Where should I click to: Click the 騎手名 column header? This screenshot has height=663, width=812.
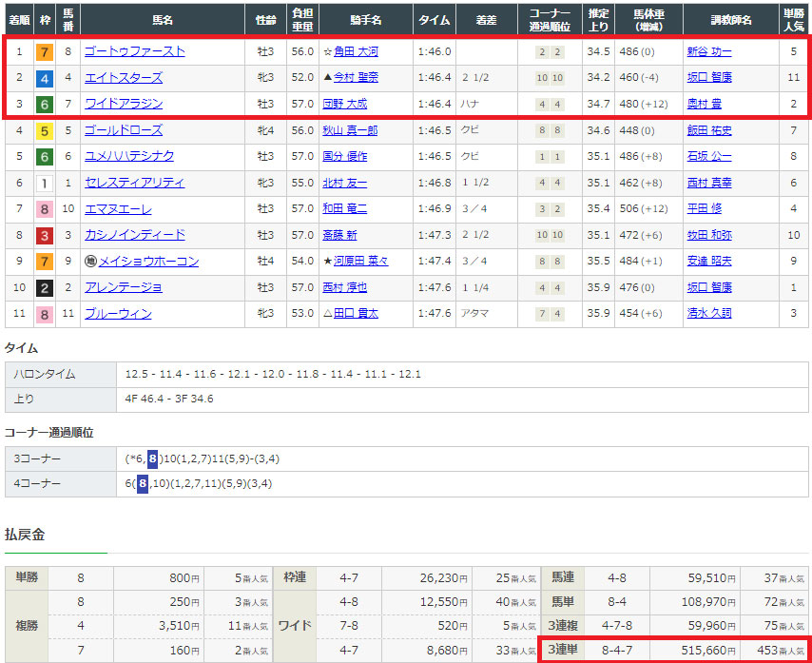coord(365,19)
